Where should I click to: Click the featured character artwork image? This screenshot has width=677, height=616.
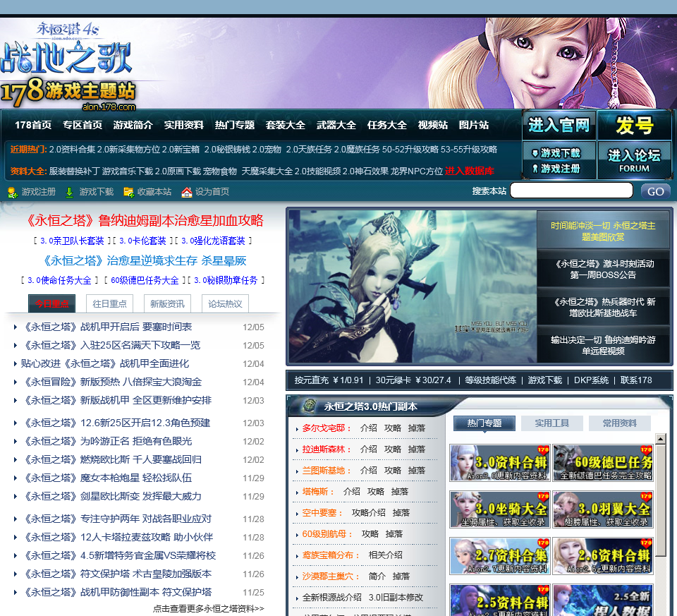(x=413, y=286)
